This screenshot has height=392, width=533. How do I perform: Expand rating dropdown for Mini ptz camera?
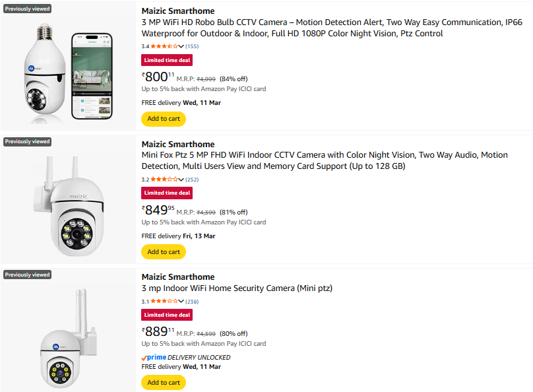point(181,301)
